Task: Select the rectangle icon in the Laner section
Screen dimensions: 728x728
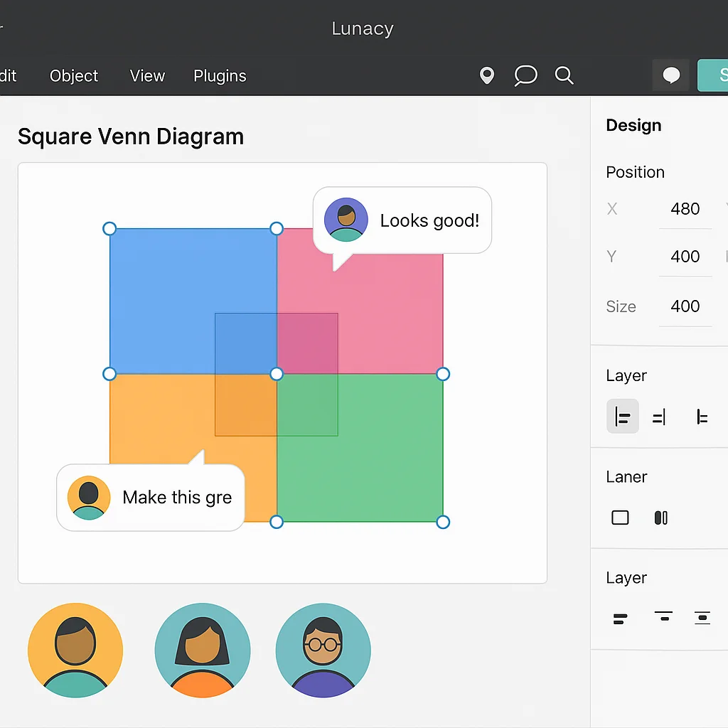Action: (620, 518)
